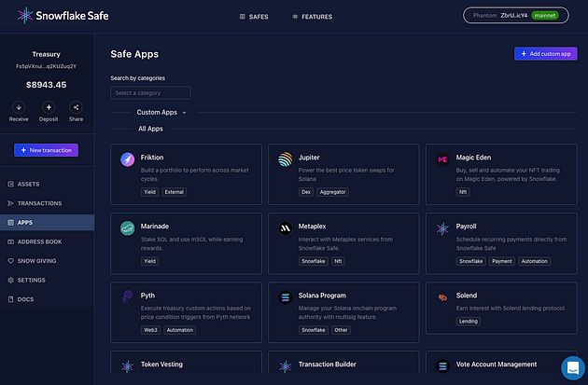Click the Token Vesting card title

click(x=161, y=364)
